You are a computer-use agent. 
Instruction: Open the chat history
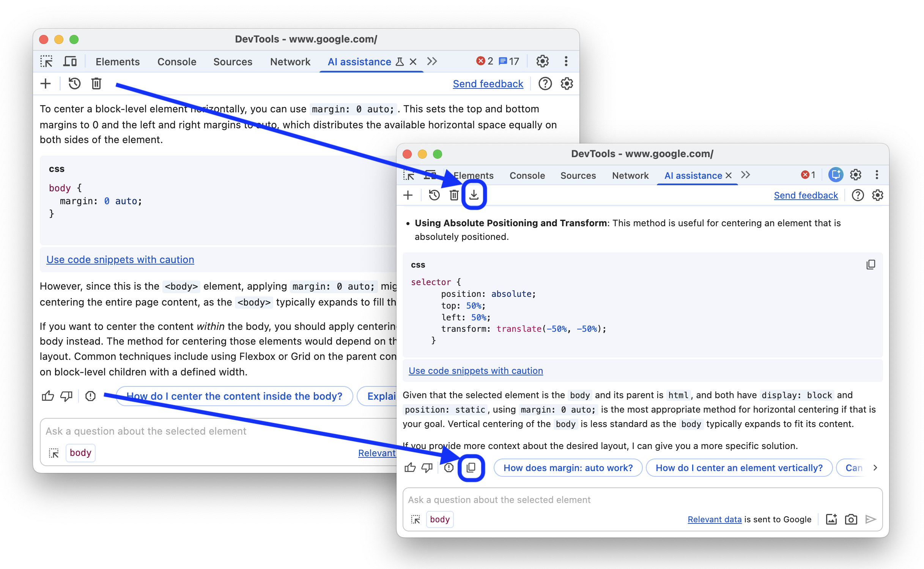click(434, 195)
